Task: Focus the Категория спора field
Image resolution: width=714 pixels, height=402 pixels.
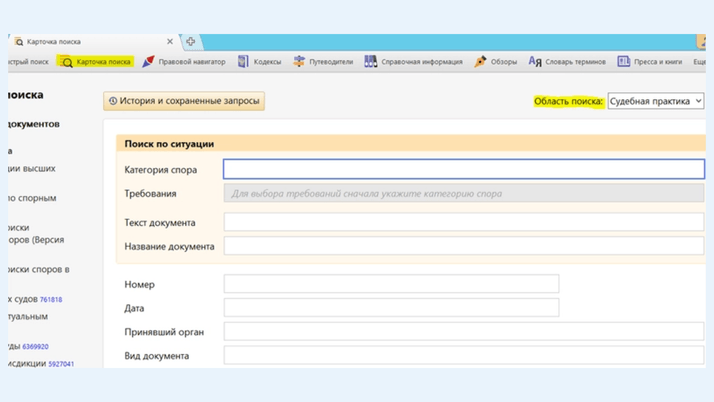Action: pyautogui.click(x=463, y=169)
